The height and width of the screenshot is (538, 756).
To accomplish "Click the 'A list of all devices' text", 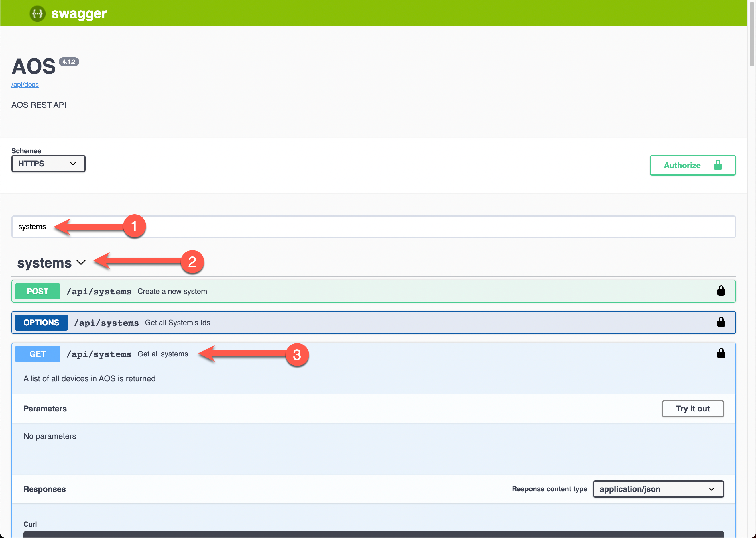I will (x=89, y=379).
